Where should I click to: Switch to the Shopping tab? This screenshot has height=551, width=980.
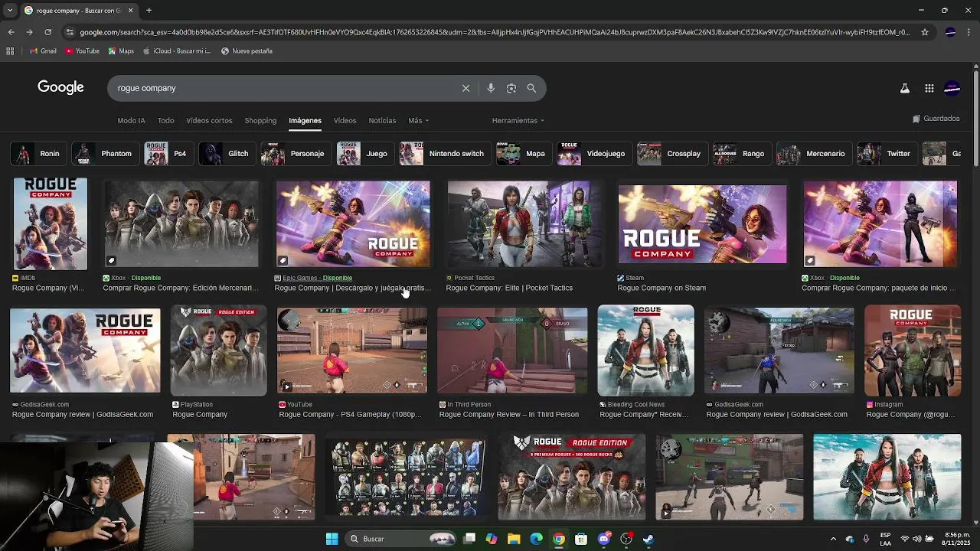pos(260,120)
